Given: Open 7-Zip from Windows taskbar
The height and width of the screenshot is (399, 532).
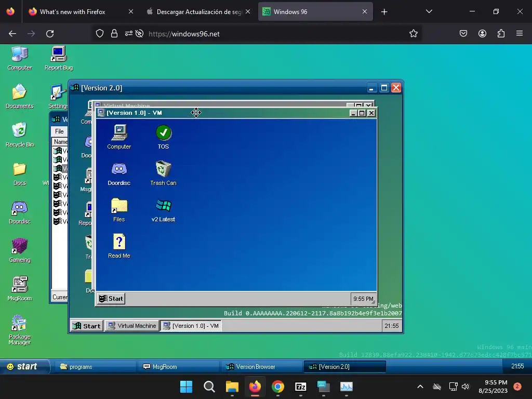Looking at the screenshot, I should coord(301,387).
